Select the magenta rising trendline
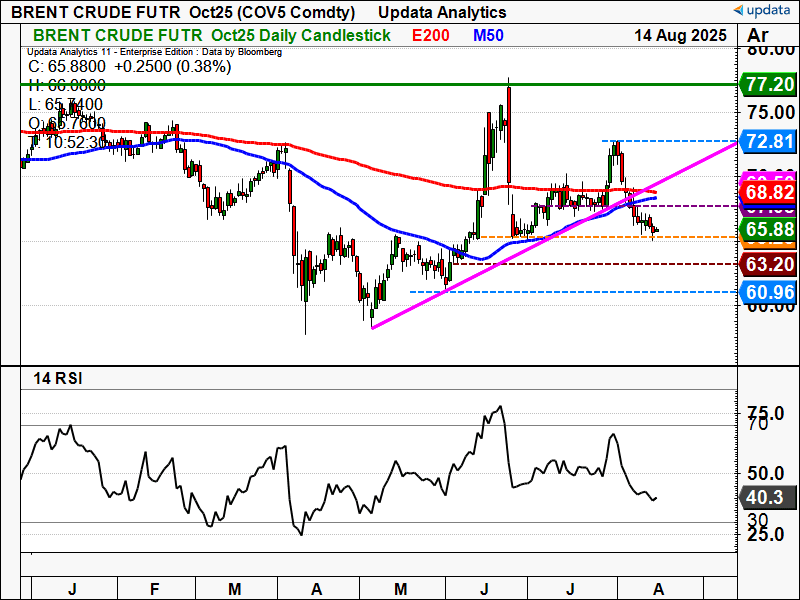The height and width of the screenshot is (600, 800). point(554,235)
